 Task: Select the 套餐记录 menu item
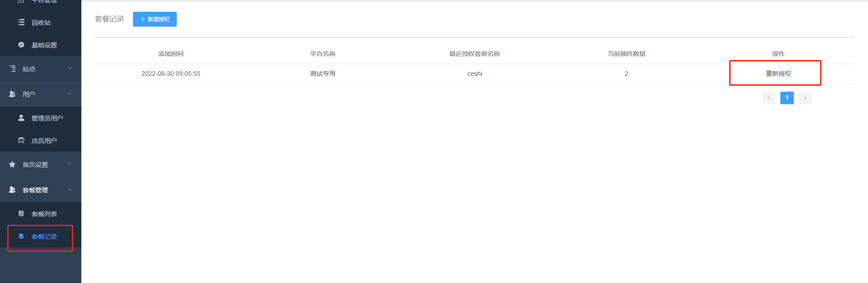(x=41, y=236)
